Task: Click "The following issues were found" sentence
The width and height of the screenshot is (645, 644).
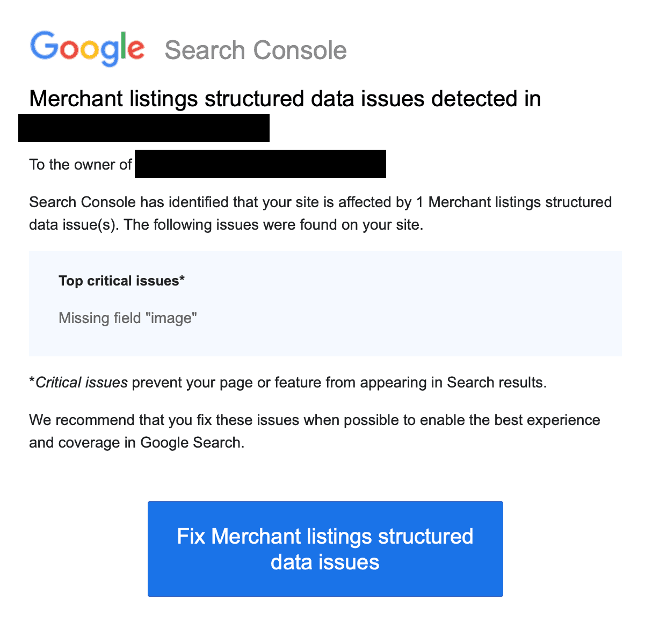Action: click(x=274, y=225)
